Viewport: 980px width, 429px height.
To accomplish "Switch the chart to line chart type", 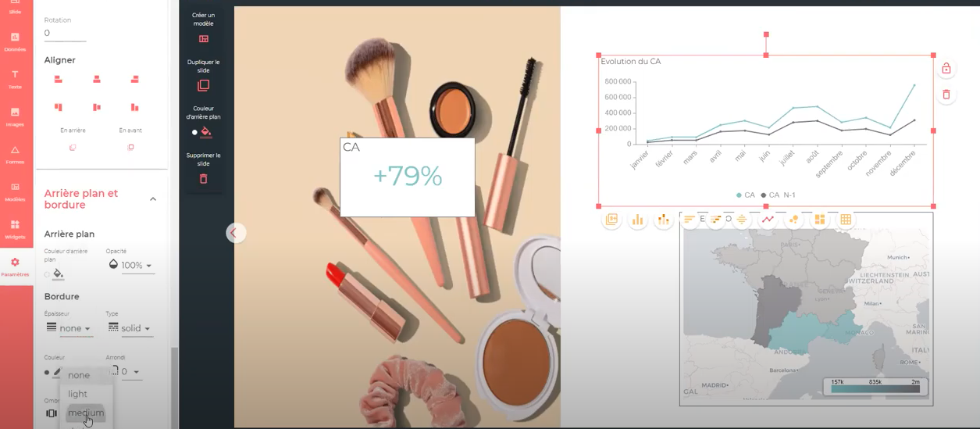I will 768,220.
